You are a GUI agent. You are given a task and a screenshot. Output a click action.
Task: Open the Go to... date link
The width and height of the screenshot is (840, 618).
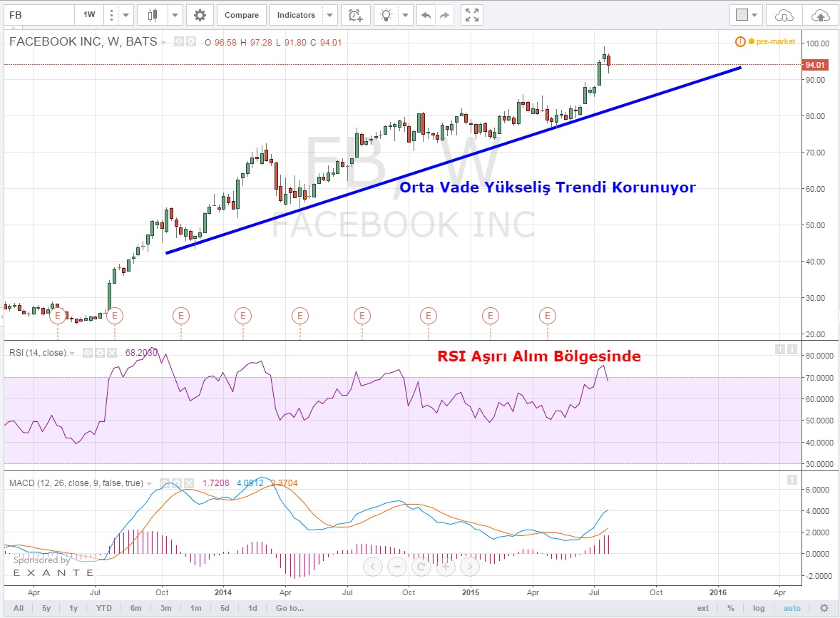pyautogui.click(x=290, y=608)
